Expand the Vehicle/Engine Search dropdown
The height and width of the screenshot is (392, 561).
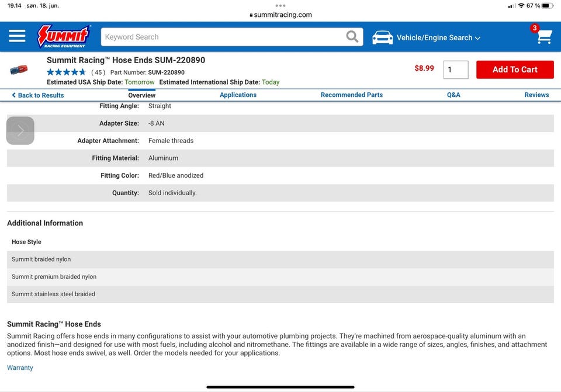[438, 37]
